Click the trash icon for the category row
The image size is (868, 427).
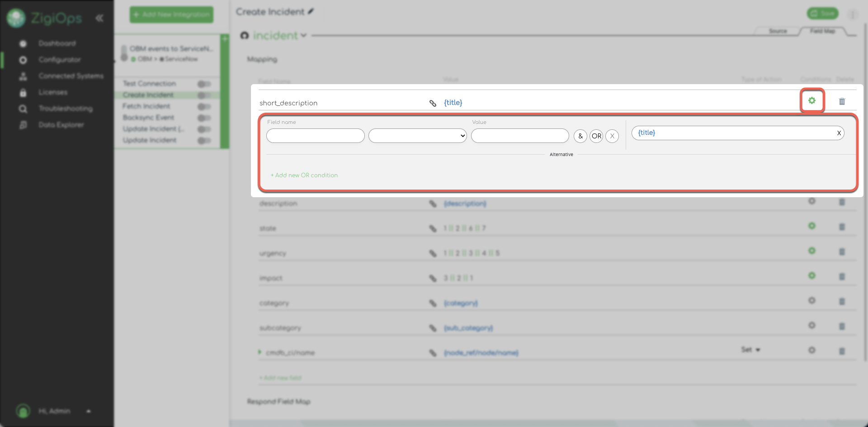842,301
